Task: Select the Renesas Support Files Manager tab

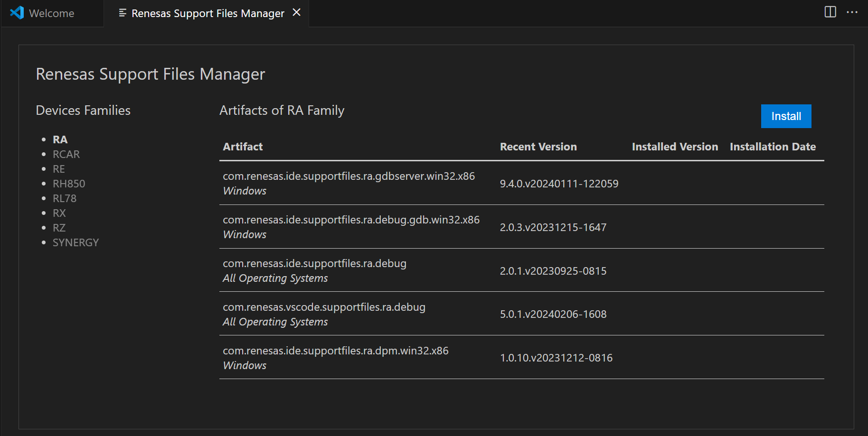Action: pyautogui.click(x=208, y=13)
